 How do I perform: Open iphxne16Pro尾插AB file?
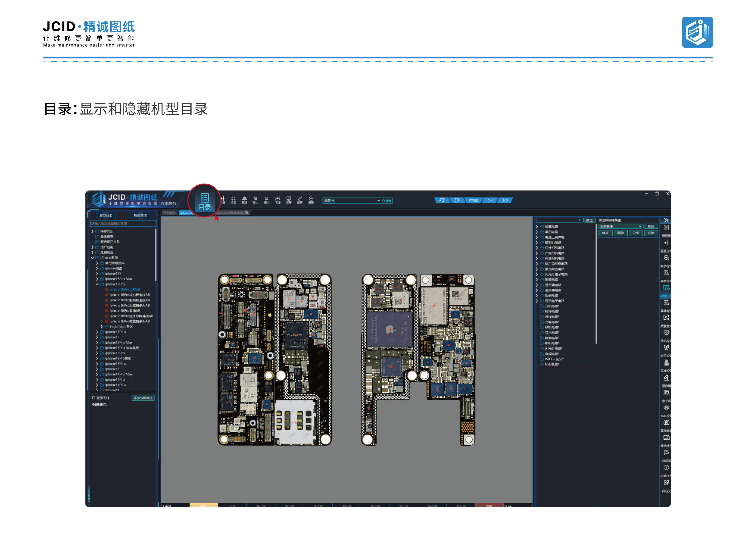[125, 311]
